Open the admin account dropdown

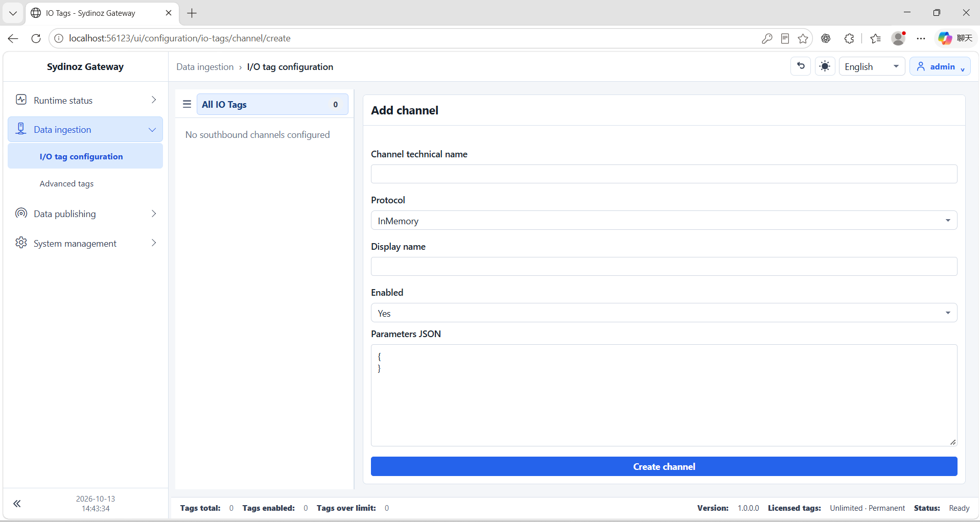pyautogui.click(x=940, y=66)
